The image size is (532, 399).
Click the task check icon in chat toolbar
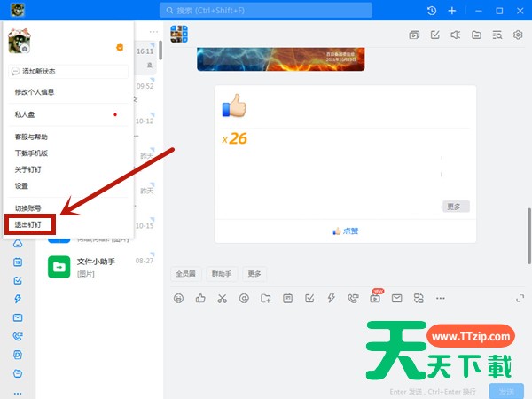309,298
